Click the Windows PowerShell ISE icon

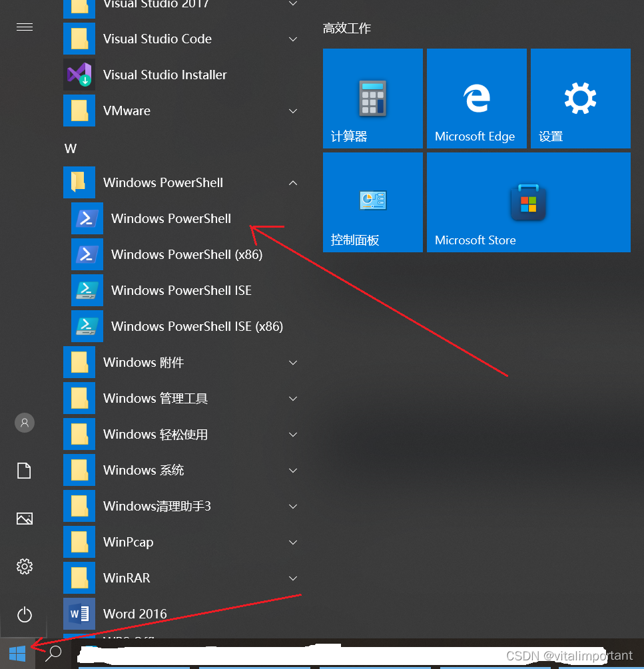pos(87,290)
